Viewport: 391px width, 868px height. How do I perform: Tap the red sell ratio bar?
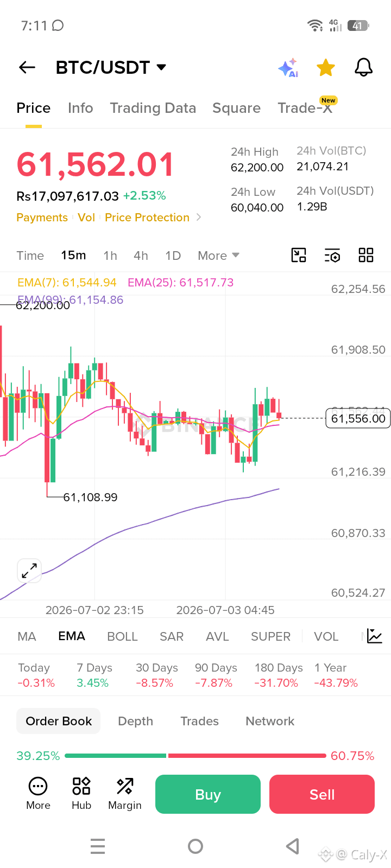point(247,756)
